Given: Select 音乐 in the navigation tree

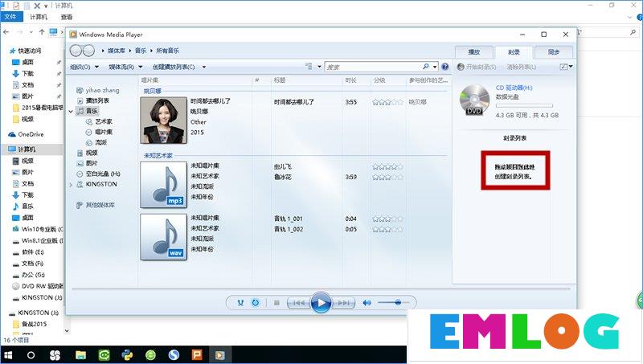Looking at the screenshot, I should pos(88,111).
